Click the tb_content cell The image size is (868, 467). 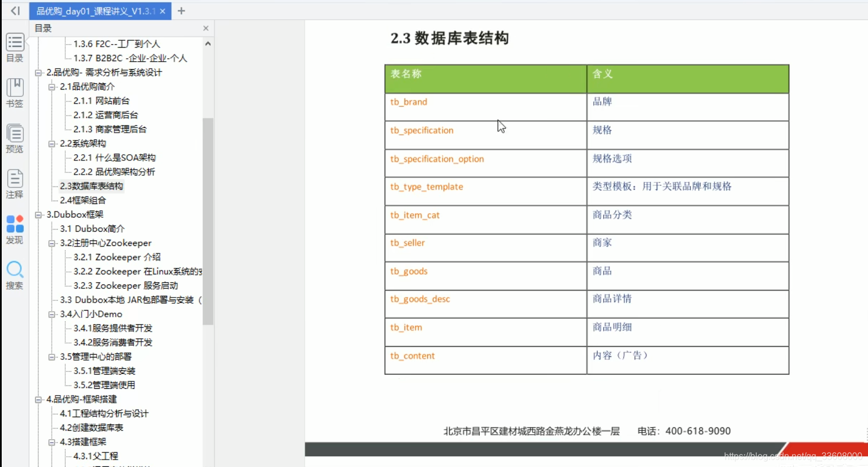click(486, 360)
